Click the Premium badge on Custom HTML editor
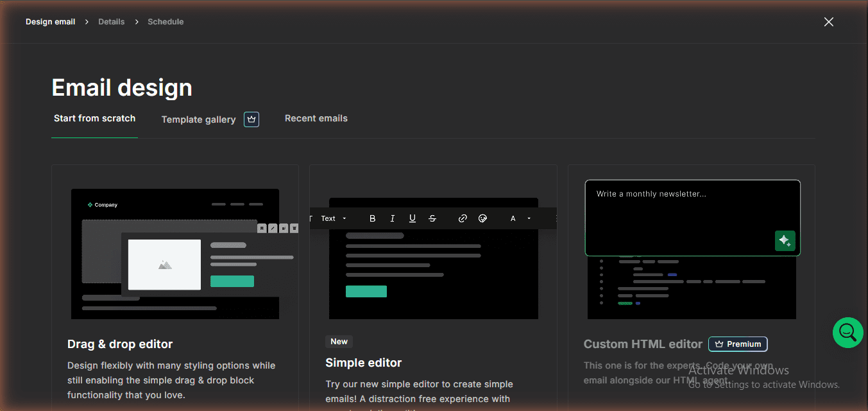This screenshot has width=868, height=411. [738, 344]
